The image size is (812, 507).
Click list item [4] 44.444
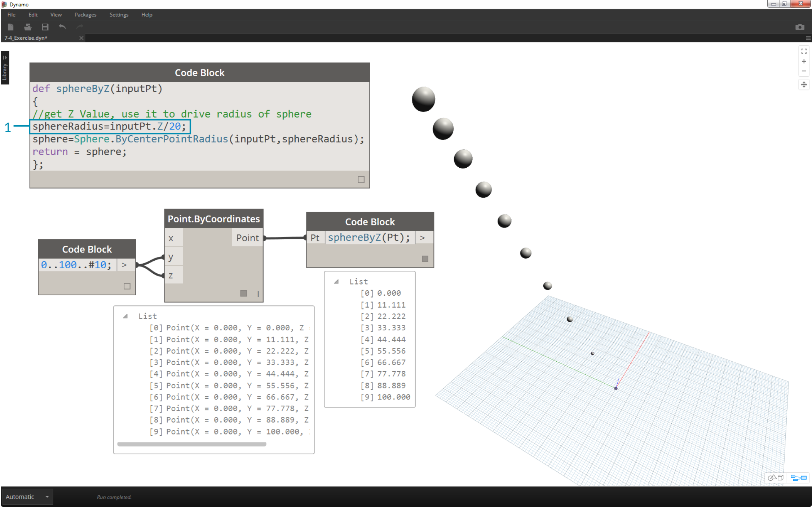pyautogui.click(x=383, y=339)
